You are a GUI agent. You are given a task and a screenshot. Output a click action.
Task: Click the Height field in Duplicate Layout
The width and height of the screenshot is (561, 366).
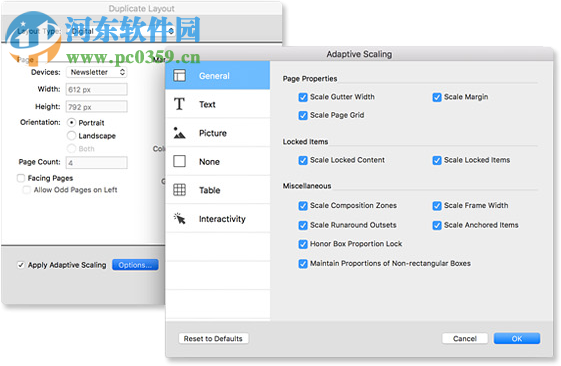pos(97,107)
